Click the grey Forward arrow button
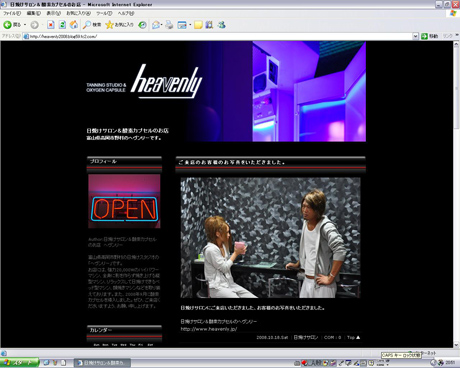This screenshot has height=368, width=460. [34, 25]
